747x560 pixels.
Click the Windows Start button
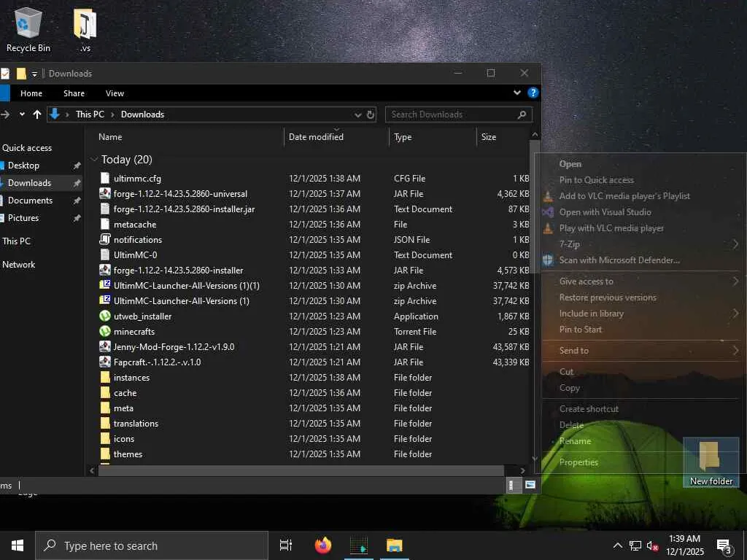[x=18, y=545]
